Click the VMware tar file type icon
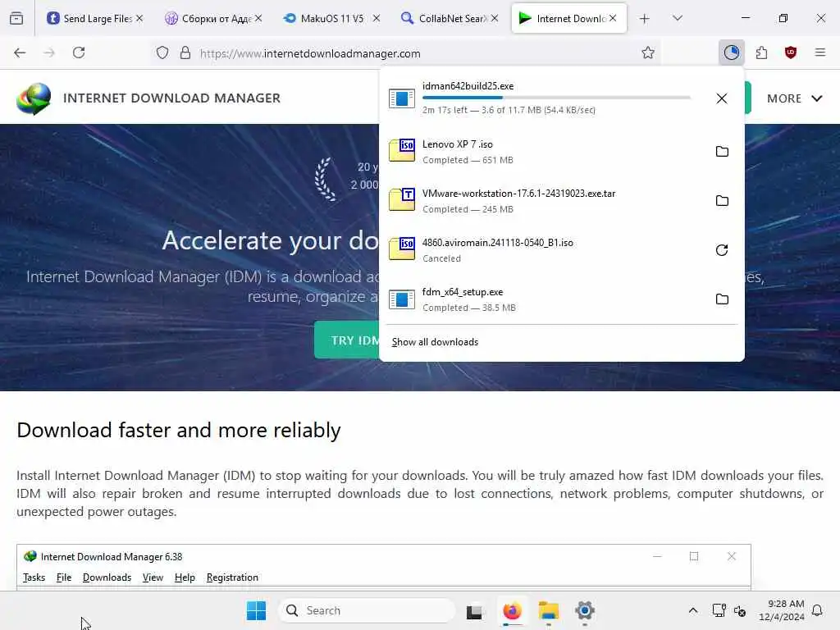Image resolution: width=840 pixels, height=630 pixels. click(x=402, y=200)
